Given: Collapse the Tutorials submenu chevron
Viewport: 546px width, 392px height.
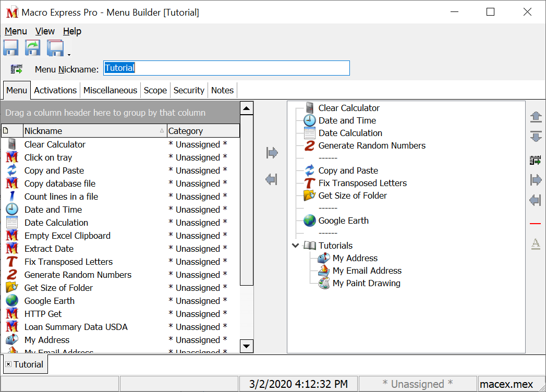Looking at the screenshot, I should 295,245.
